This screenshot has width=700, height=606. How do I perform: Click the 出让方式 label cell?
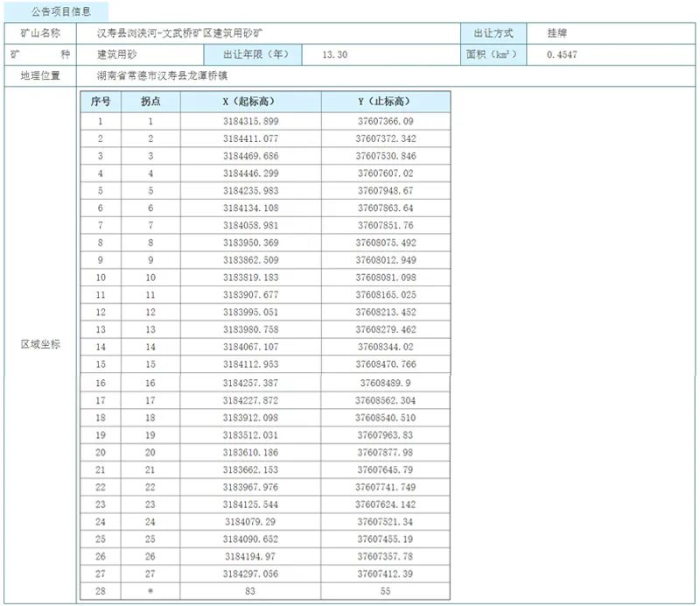493,33
